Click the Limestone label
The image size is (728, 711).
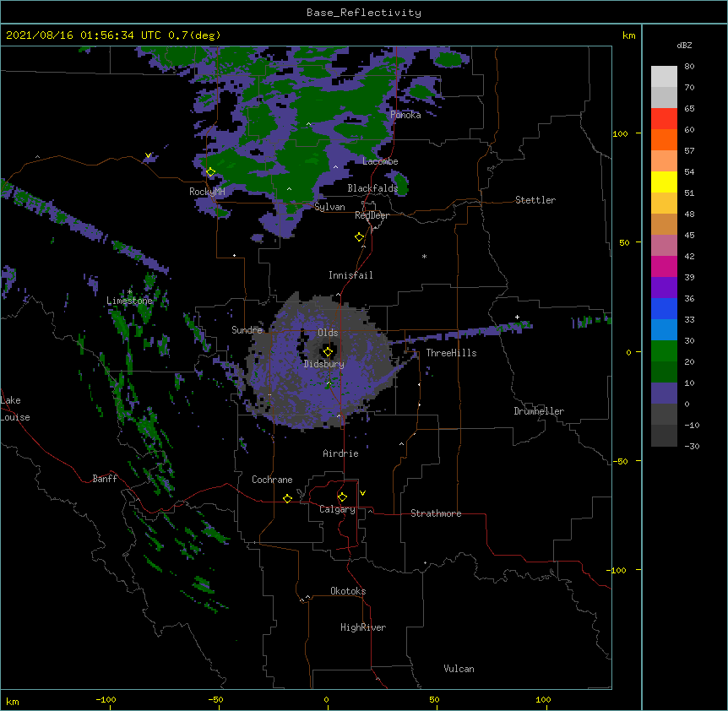pos(129,301)
